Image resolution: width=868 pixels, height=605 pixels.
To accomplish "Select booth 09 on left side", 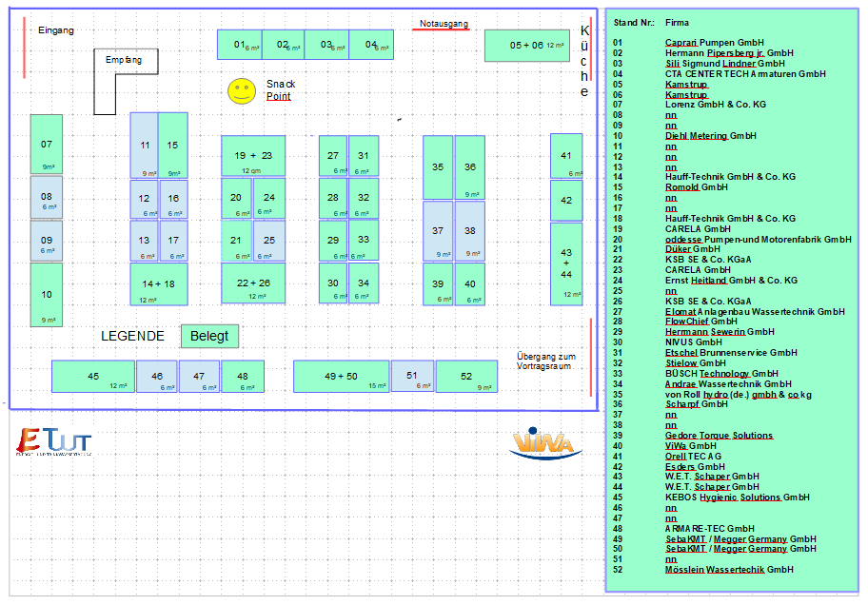I will pyautogui.click(x=47, y=241).
